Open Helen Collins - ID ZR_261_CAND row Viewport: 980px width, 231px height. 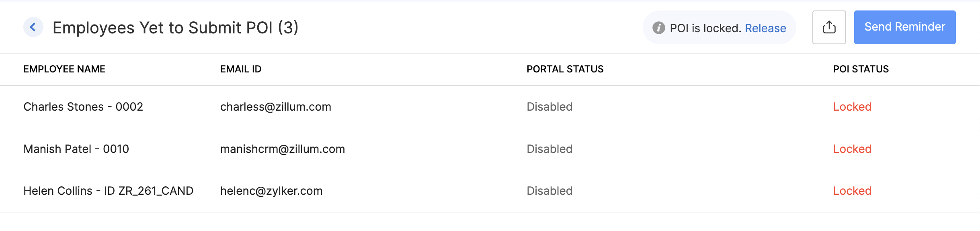click(x=108, y=191)
